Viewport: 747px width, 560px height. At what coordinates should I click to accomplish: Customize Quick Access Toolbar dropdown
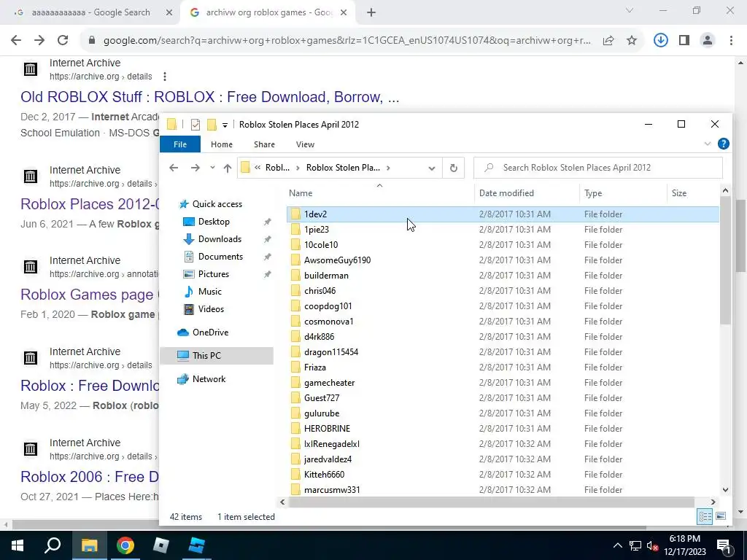pyautogui.click(x=225, y=125)
